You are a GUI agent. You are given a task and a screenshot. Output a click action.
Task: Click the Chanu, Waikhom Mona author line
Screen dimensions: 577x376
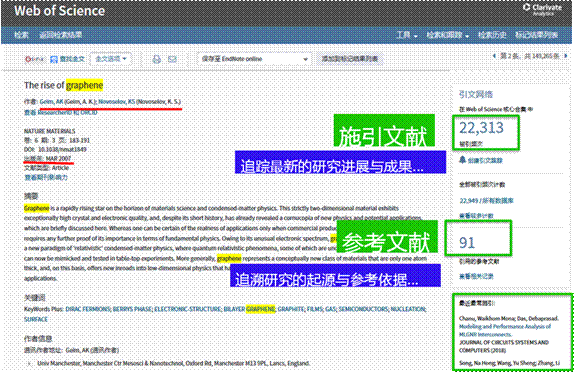[509, 318]
